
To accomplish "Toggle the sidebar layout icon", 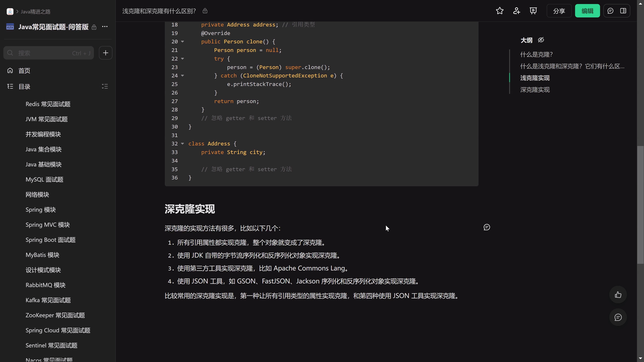I will pos(624,11).
